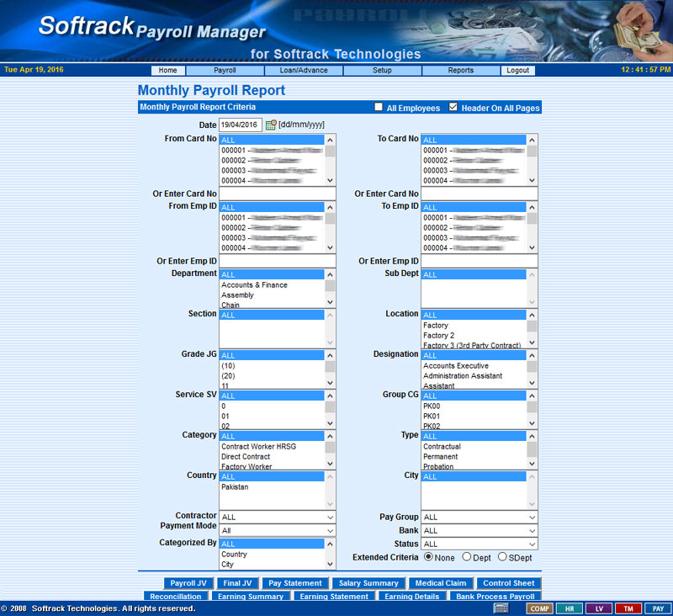Click the Or Enter Emp ID field under From Emp ID

click(x=278, y=261)
